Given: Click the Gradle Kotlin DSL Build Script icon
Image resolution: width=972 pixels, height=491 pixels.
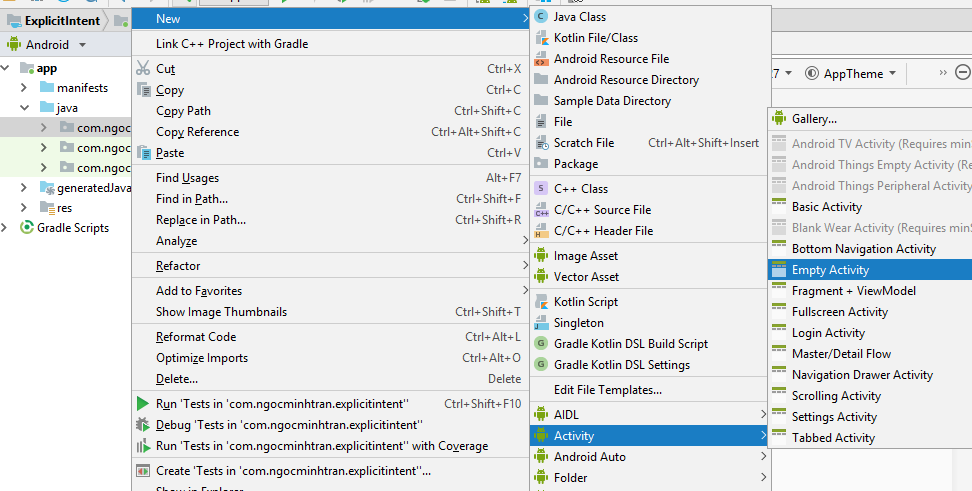Looking at the screenshot, I should (x=541, y=343).
